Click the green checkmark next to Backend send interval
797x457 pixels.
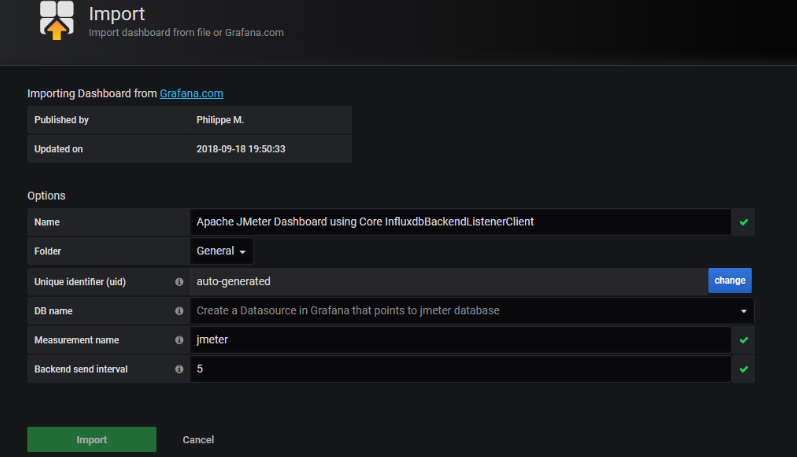click(x=744, y=369)
